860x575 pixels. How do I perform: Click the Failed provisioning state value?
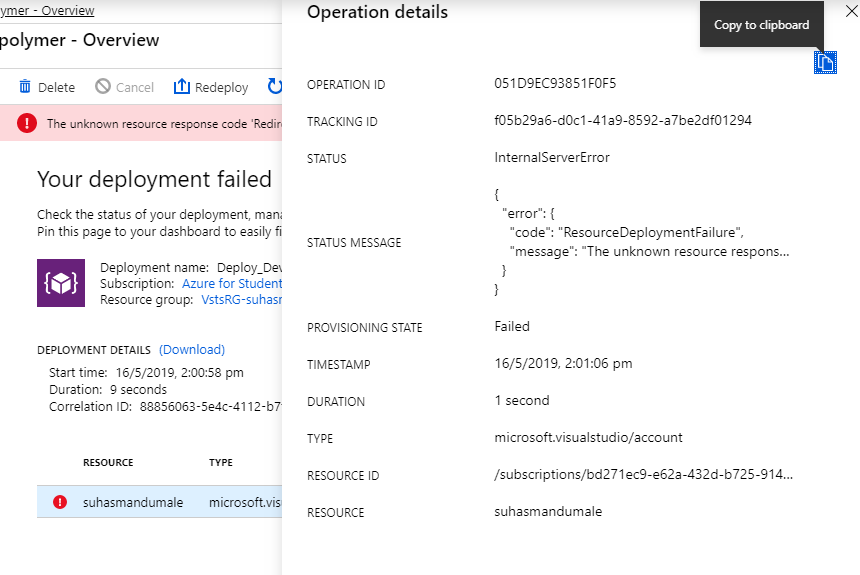(x=512, y=326)
